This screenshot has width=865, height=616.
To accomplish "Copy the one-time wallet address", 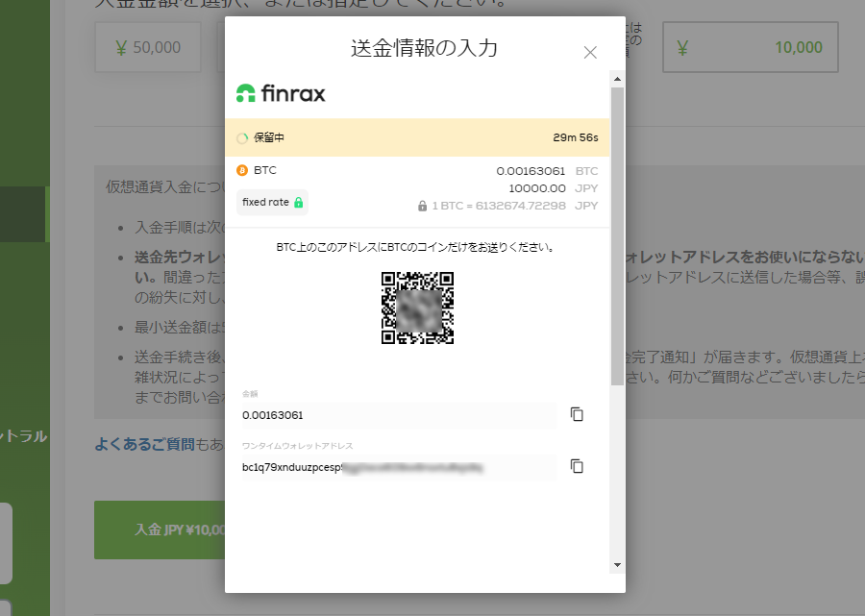I will coord(577,466).
